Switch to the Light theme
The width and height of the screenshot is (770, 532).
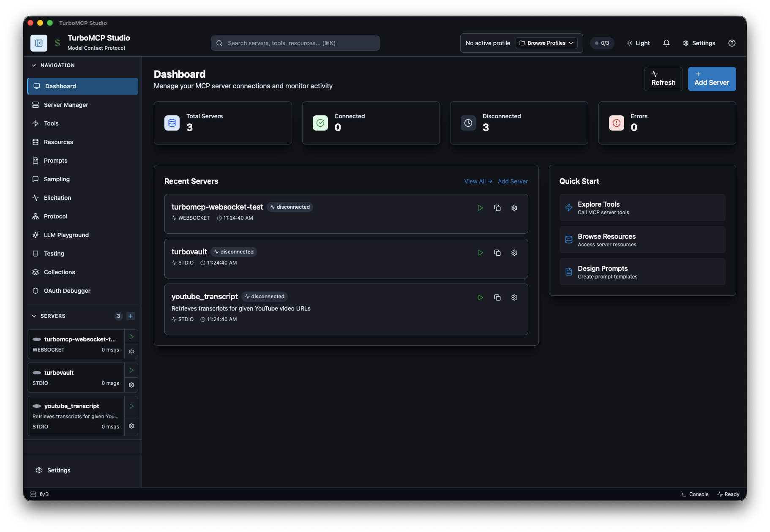tap(638, 43)
